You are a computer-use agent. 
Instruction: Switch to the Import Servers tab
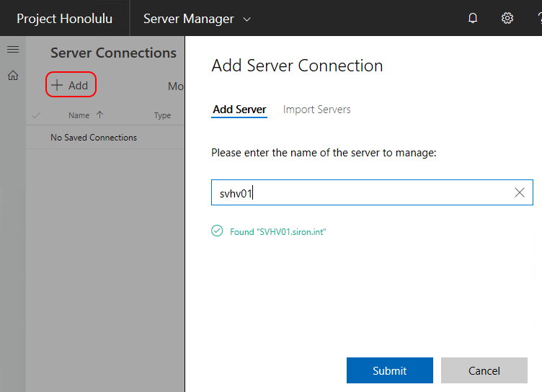(x=316, y=110)
